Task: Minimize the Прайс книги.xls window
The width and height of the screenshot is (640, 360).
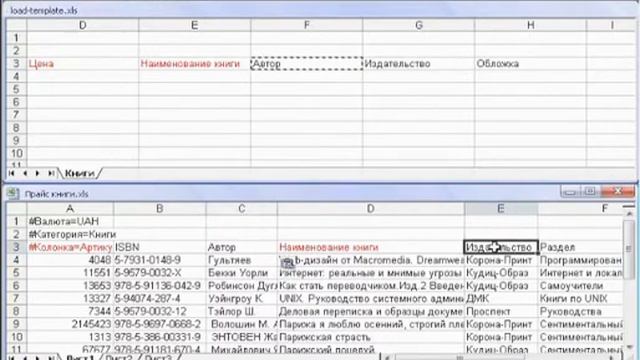Action: pyautogui.click(x=571, y=191)
